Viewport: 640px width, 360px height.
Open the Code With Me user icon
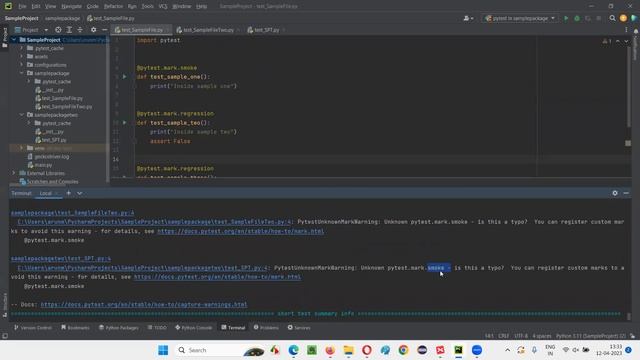[x=468, y=18]
